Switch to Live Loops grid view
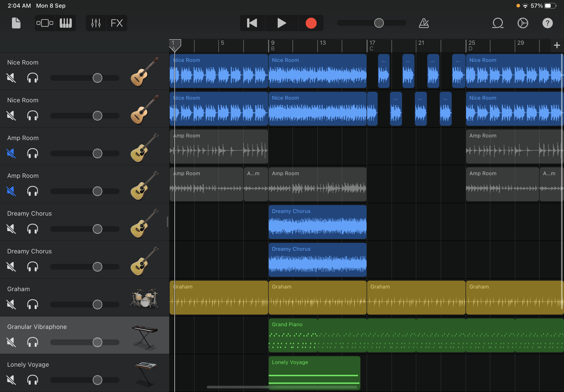Viewport: 564px width, 392px height. (x=45, y=23)
